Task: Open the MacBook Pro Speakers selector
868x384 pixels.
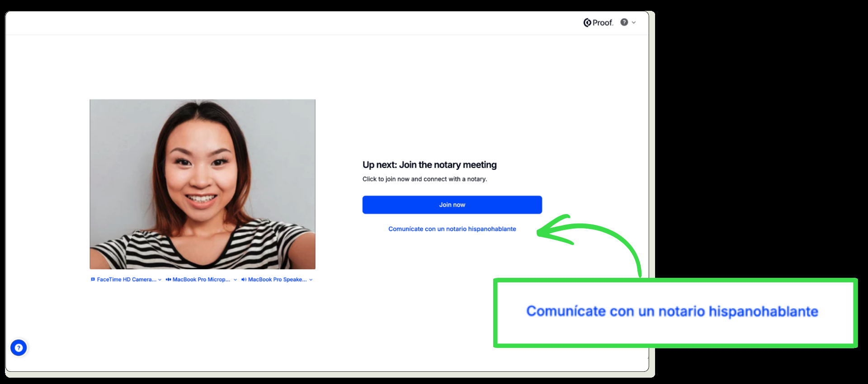Action: (277, 280)
